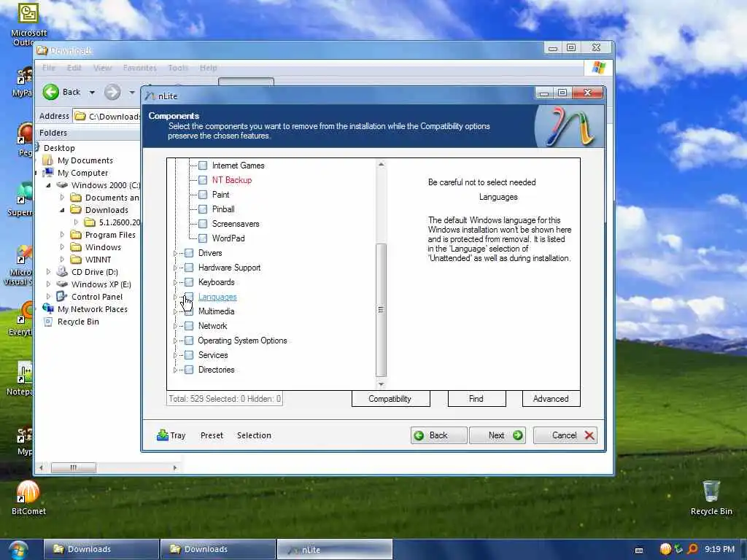Click the Windows XP (E:) drive icon

tap(62, 284)
